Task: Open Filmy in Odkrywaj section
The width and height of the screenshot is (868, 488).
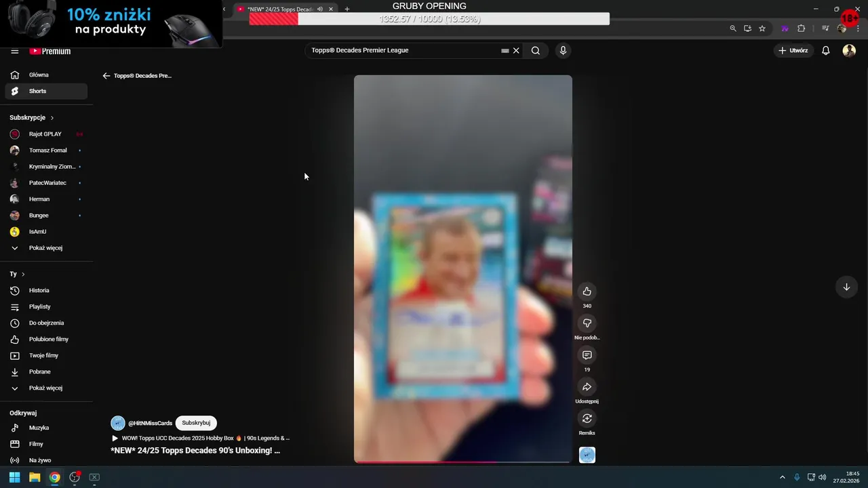Action: click(x=46, y=444)
